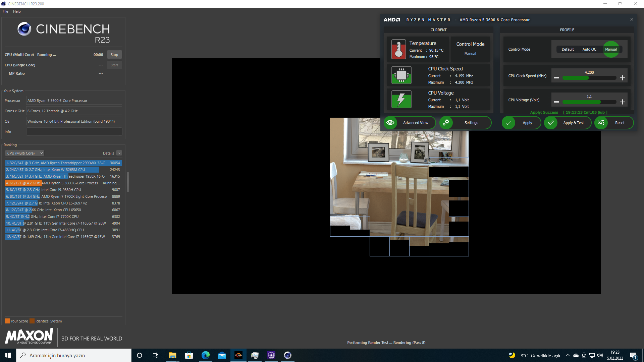Click the CPU Voltage lightning icon
The height and width of the screenshot is (362, 644).
pyautogui.click(x=401, y=99)
